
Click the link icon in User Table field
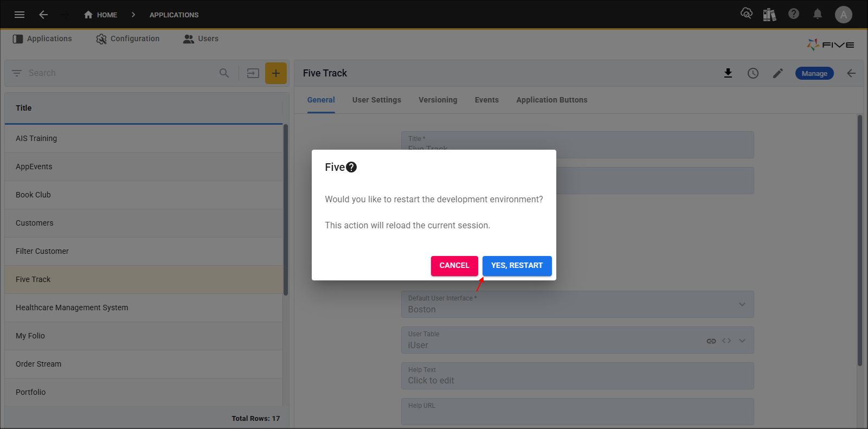pyautogui.click(x=711, y=341)
